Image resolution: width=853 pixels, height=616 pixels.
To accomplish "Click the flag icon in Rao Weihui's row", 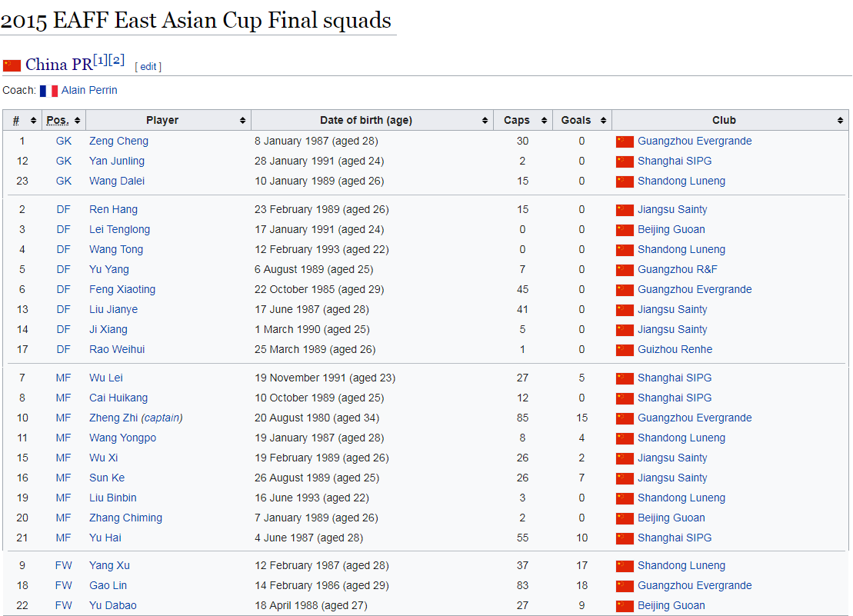I will coord(625,350).
